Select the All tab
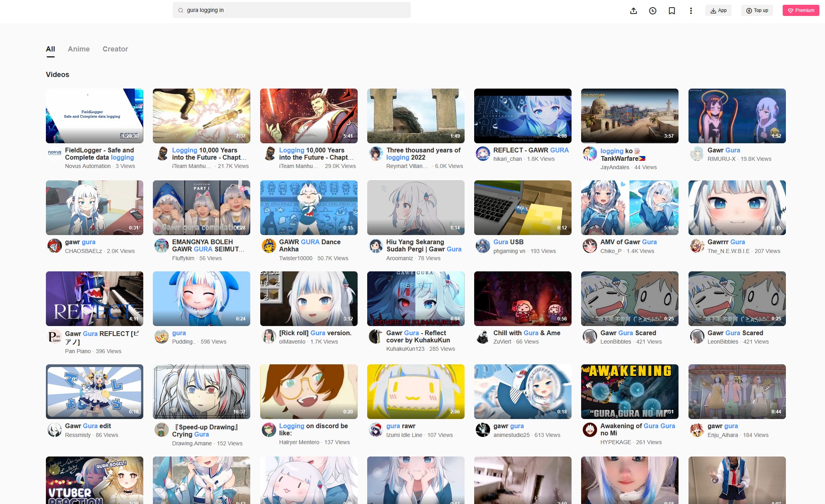This screenshot has height=504, width=825. click(x=50, y=49)
